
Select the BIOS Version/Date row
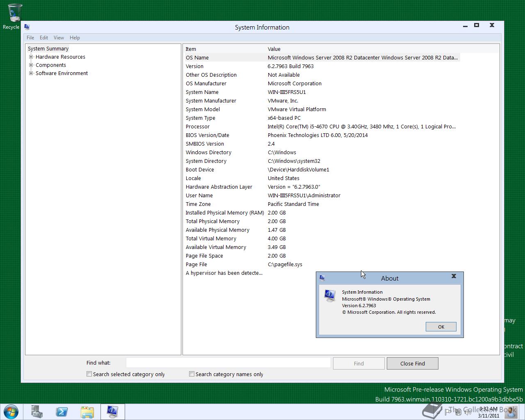(322, 135)
